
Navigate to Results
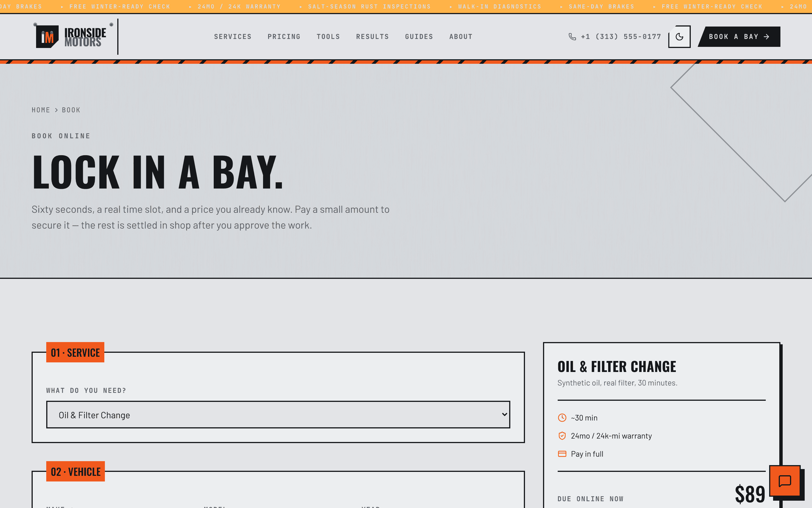pos(372,37)
